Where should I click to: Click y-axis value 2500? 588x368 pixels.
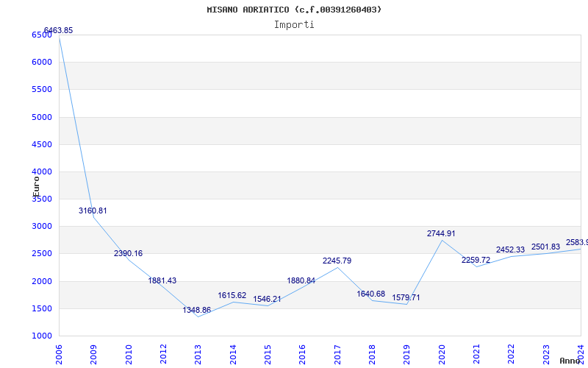pos(42,253)
